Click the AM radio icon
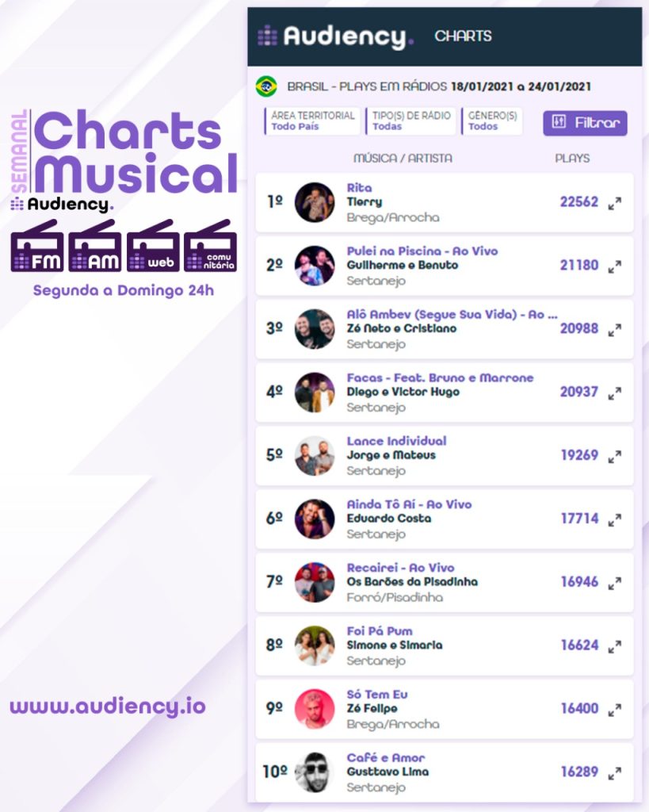The height and width of the screenshot is (812, 649). click(x=95, y=246)
